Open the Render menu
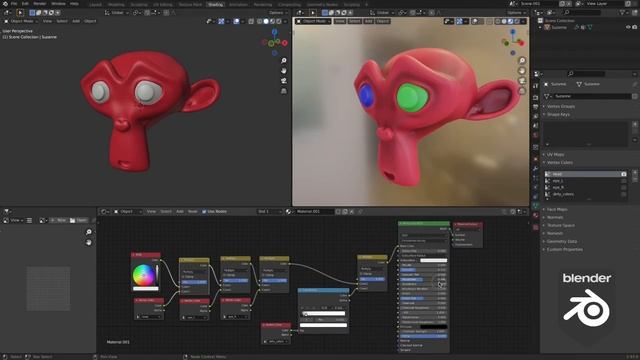This screenshot has height=360, width=640. [x=40, y=4]
